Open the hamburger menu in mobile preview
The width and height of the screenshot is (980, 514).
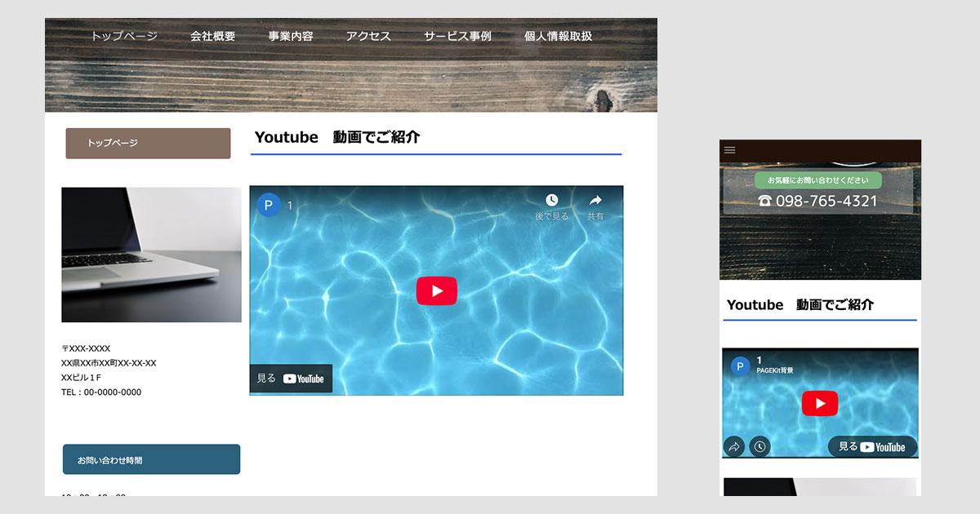tap(730, 150)
